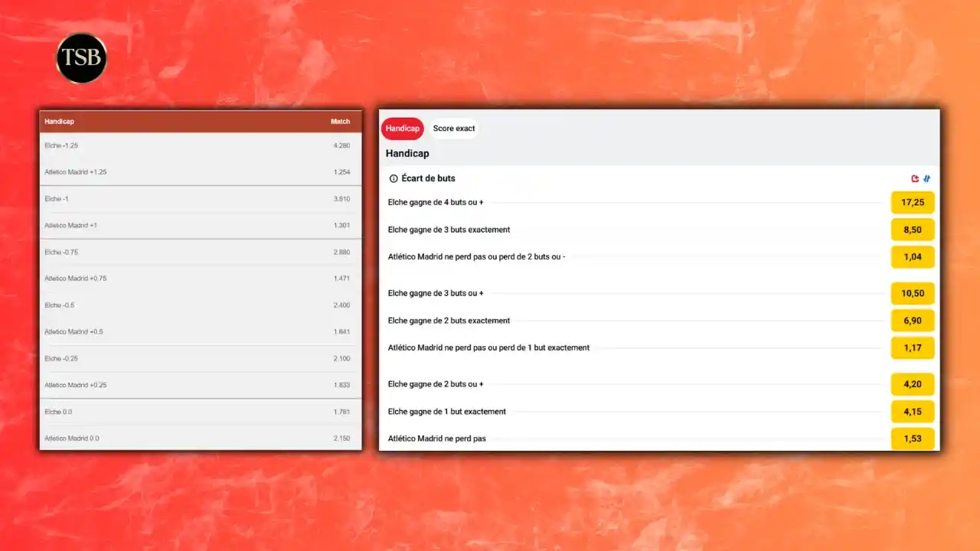Choose the 1,17 odds button

[913, 348]
